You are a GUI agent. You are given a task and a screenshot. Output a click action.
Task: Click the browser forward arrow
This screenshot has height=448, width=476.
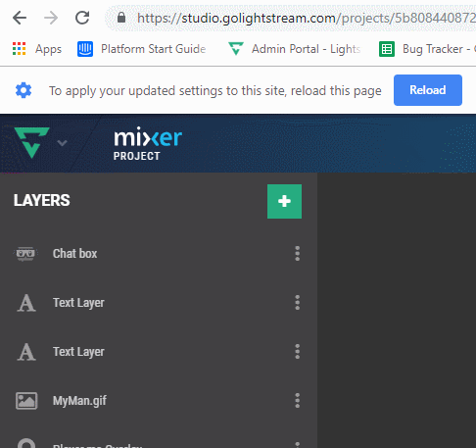tap(51, 18)
